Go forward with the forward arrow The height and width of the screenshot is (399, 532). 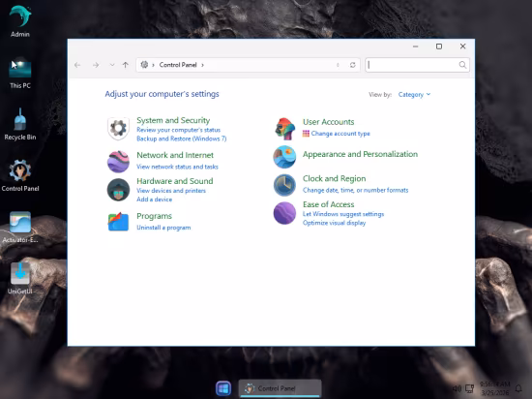[96, 65]
